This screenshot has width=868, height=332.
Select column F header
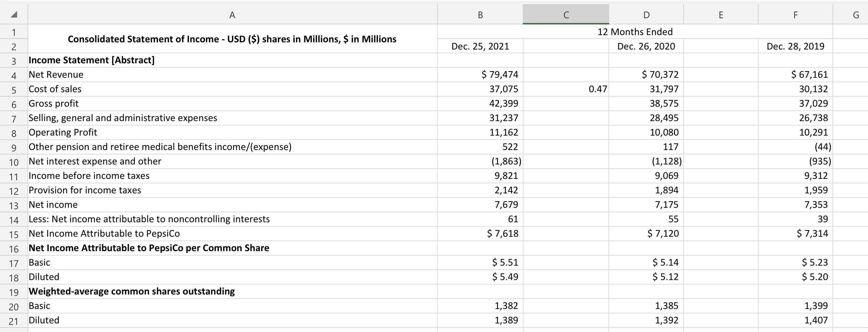click(x=795, y=14)
